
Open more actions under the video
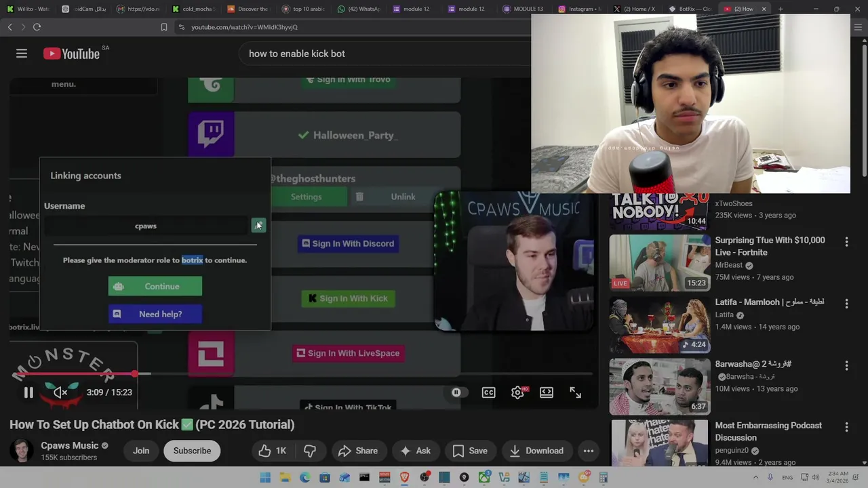pos(589,451)
